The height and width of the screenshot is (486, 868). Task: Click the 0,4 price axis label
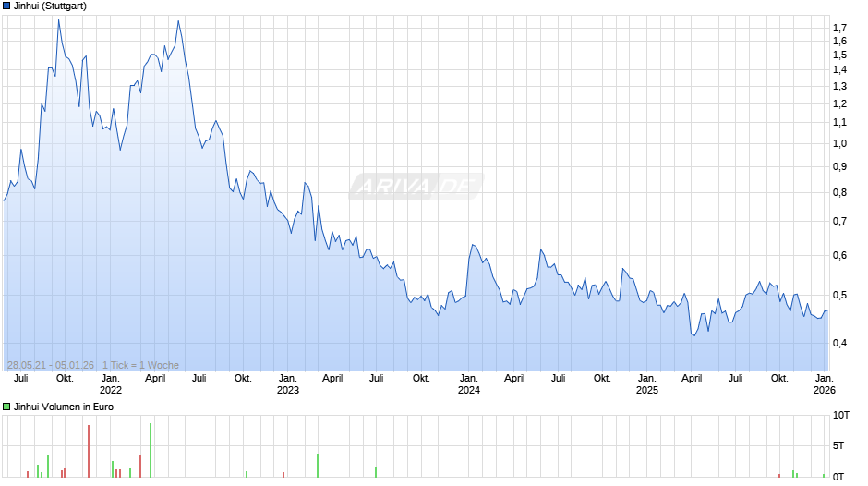[839, 344]
